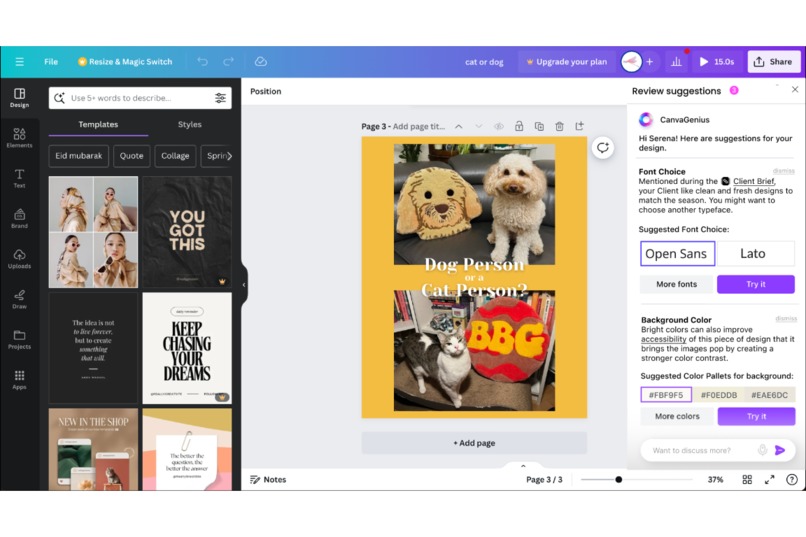Pick the #F0EDDB color swatch
Screen dimensions: 806x537
click(x=719, y=395)
